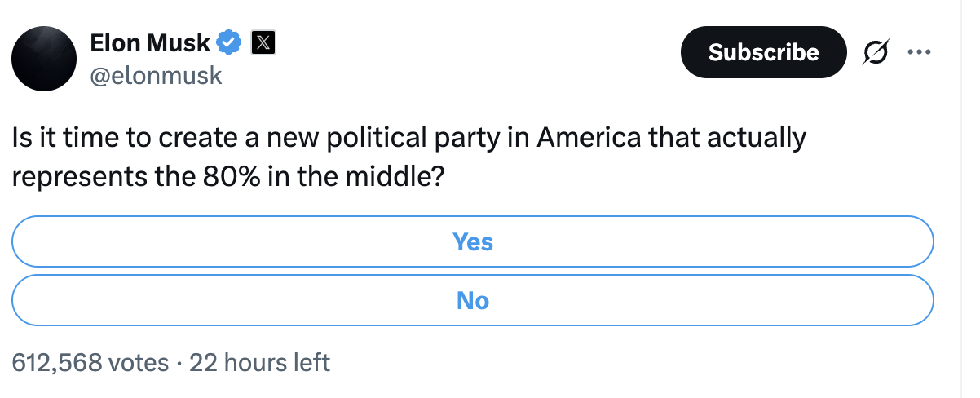The height and width of the screenshot is (398, 980).
Task: Click the 612,568 votes count
Action: click(90, 361)
